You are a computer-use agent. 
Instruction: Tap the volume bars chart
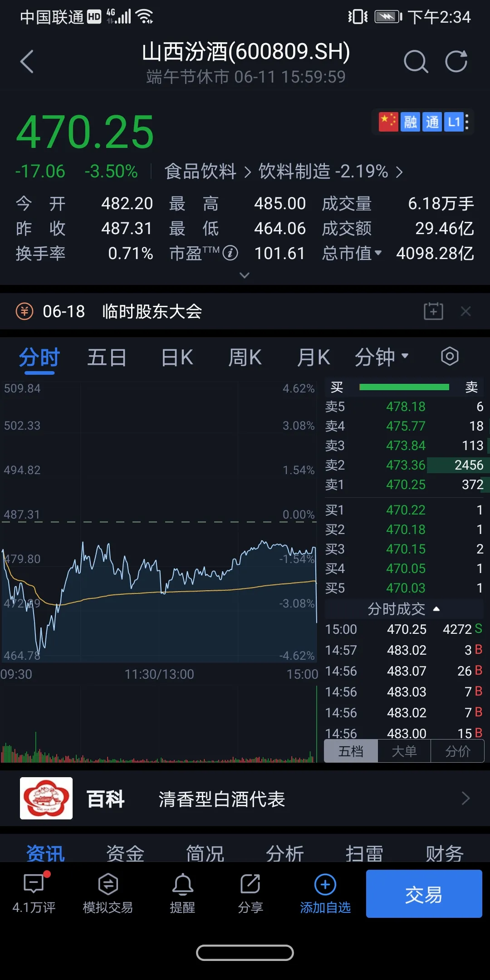click(x=159, y=724)
